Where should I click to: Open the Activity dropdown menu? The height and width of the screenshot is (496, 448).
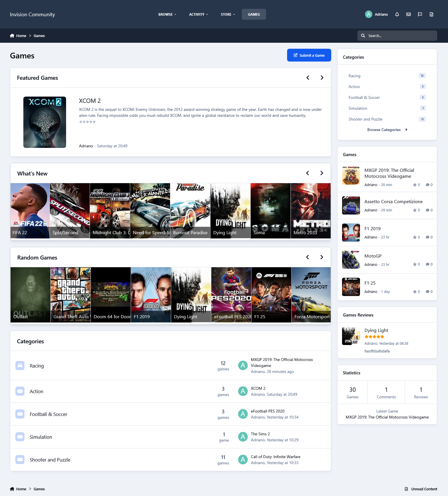tap(199, 14)
